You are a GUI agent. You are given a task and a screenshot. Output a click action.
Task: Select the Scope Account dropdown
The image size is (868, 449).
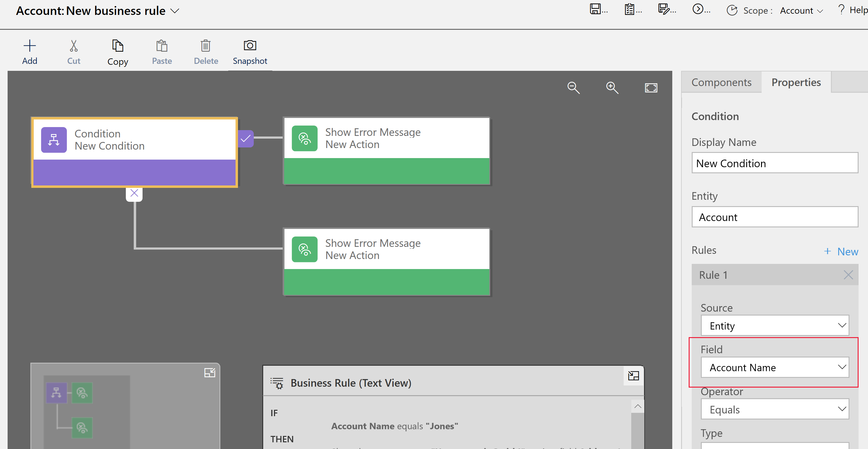click(x=796, y=10)
